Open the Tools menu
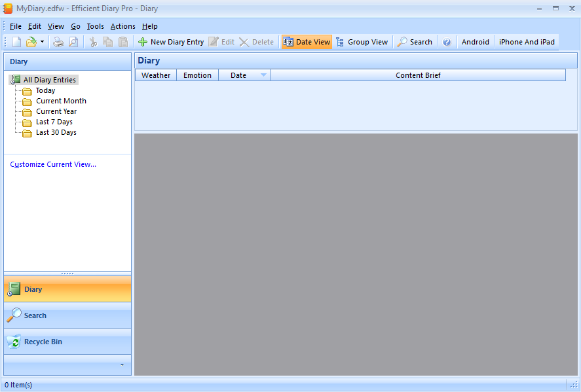581x392 pixels. point(95,26)
